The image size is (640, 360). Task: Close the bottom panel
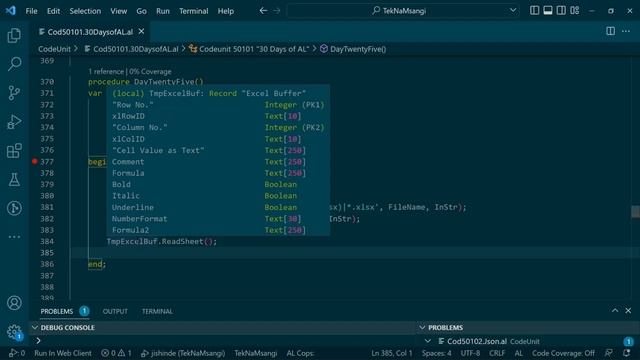click(x=628, y=311)
